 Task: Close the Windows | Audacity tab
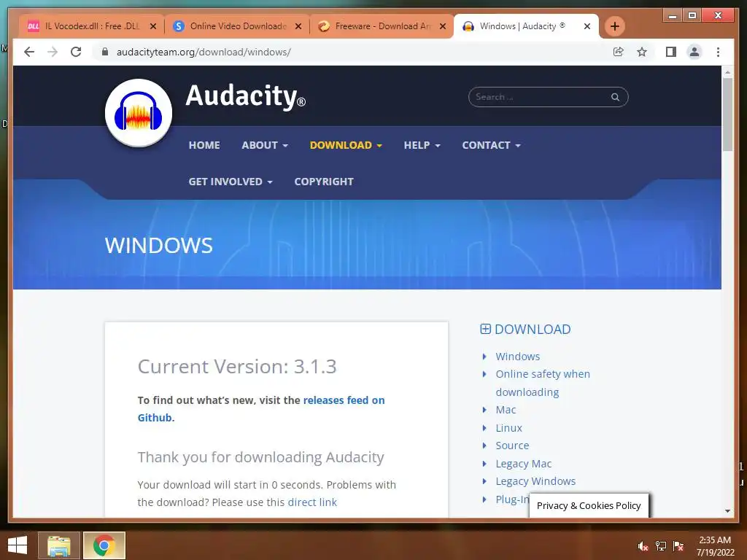[x=587, y=26]
